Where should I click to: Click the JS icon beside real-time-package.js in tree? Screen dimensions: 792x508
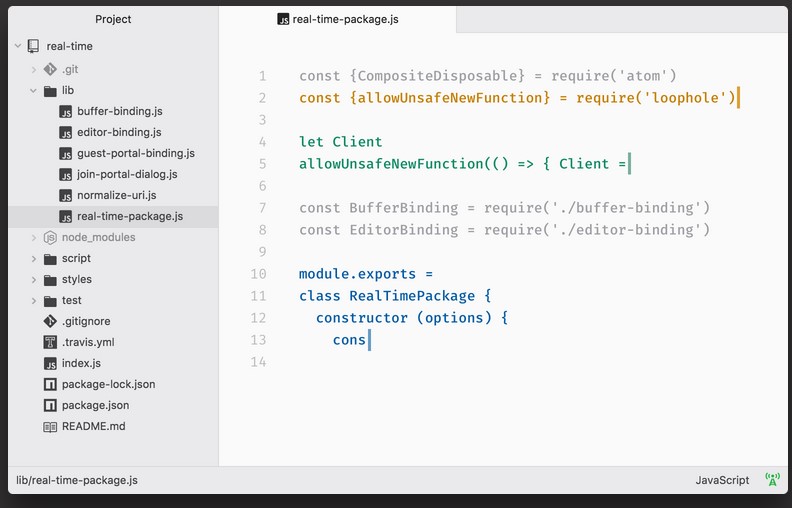[x=66, y=217]
